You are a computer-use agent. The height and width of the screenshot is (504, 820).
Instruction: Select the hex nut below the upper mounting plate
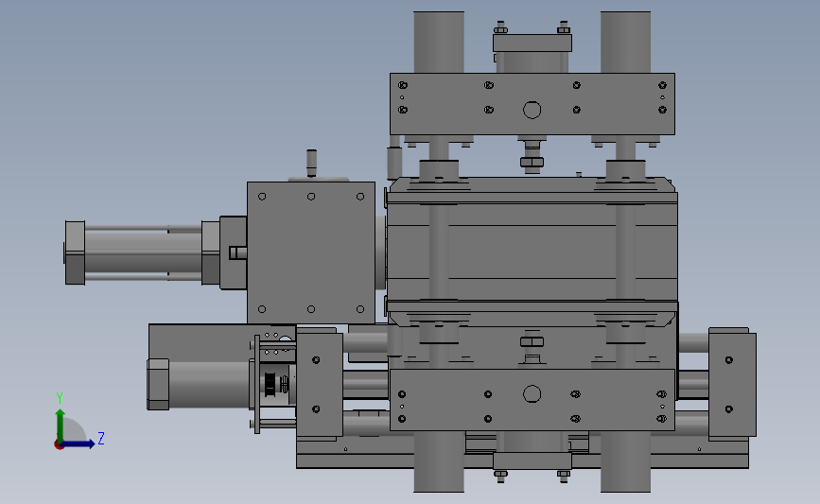(x=532, y=162)
